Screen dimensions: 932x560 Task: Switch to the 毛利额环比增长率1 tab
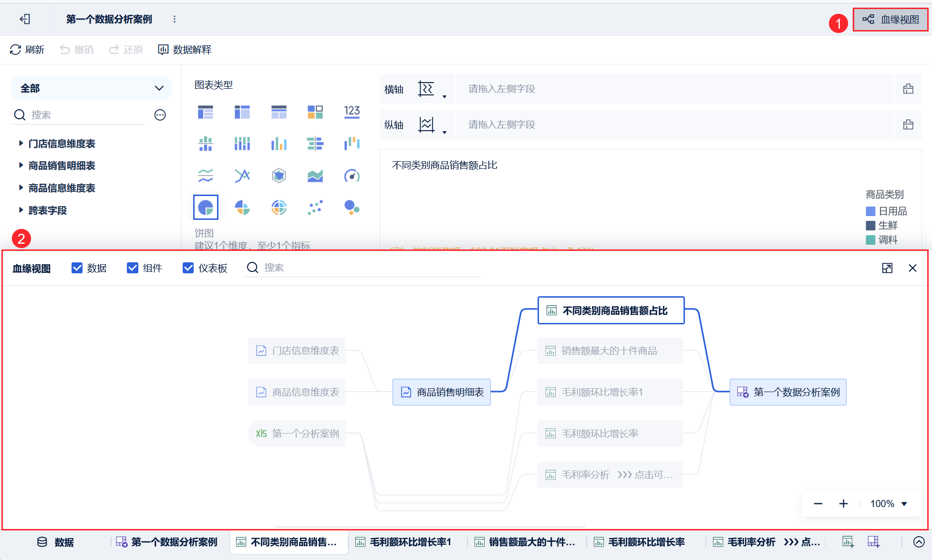click(x=404, y=542)
